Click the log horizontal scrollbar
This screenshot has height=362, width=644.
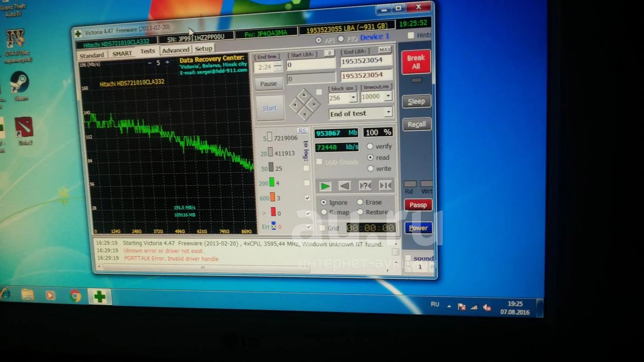[202, 268]
